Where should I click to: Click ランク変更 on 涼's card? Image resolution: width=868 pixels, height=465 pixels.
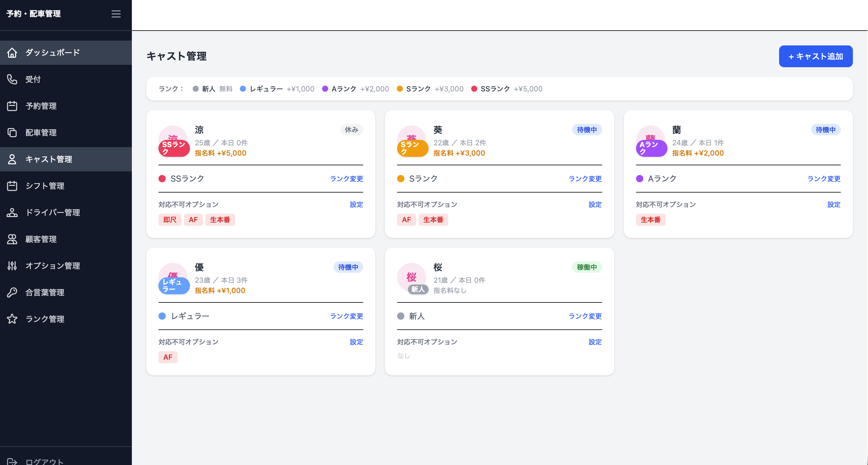tap(346, 179)
